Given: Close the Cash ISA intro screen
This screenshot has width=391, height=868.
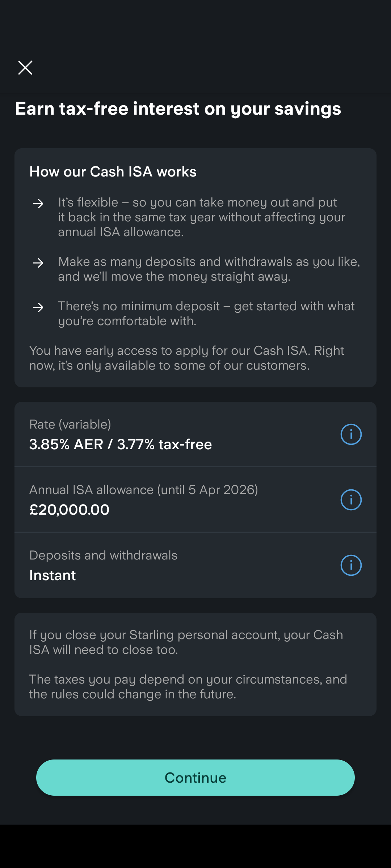Looking at the screenshot, I should 25,68.
